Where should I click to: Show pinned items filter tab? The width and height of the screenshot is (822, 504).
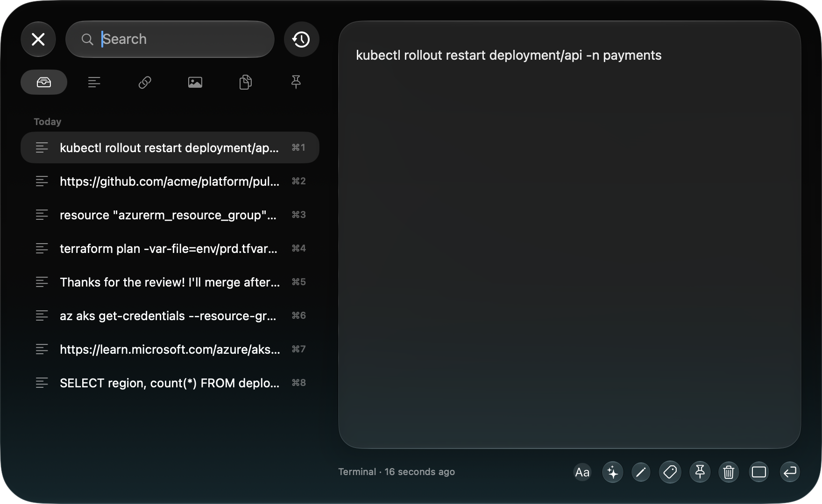tap(296, 82)
